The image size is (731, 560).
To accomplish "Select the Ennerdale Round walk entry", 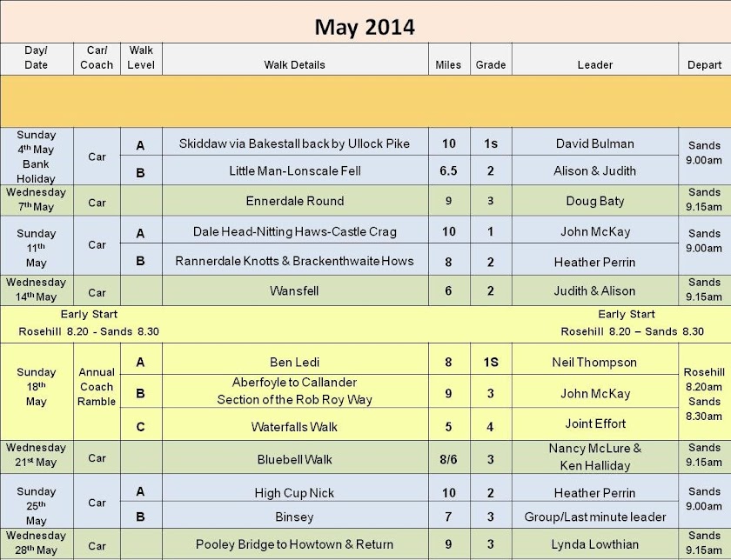I will tap(294, 201).
